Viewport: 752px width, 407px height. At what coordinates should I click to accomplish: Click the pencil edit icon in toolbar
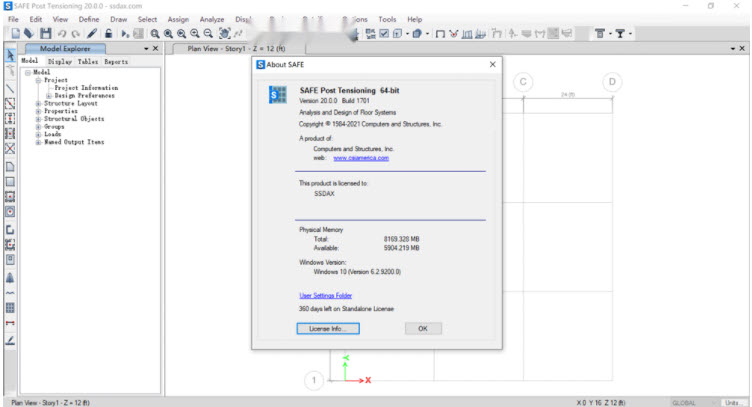[x=92, y=34]
